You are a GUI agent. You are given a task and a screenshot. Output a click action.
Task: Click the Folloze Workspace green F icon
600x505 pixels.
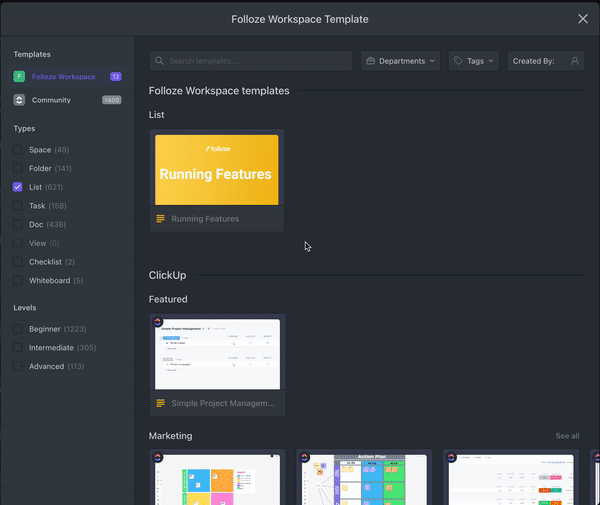point(19,76)
